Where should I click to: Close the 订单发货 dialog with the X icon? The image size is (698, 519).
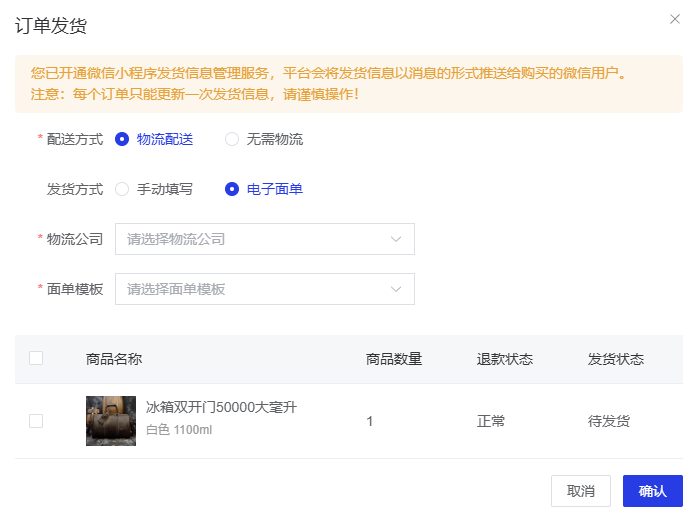click(675, 19)
